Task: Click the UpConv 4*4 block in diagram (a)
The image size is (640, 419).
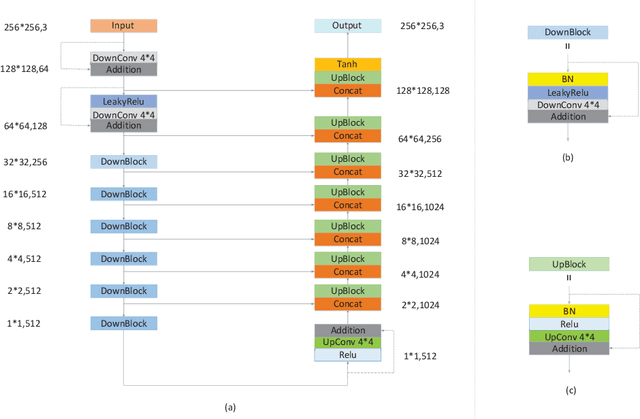Action: pyautogui.click(x=346, y=343)
